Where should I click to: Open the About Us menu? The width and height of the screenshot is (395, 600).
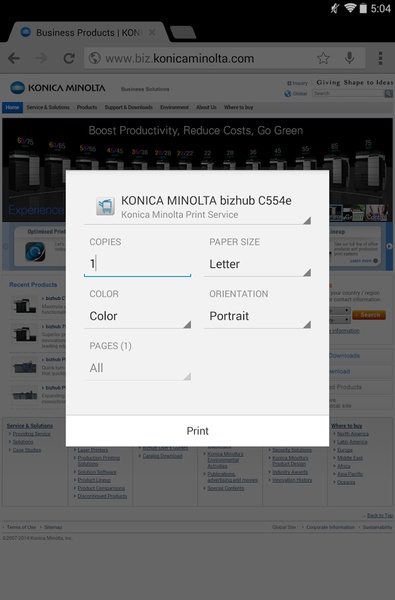tap(206, 108)
